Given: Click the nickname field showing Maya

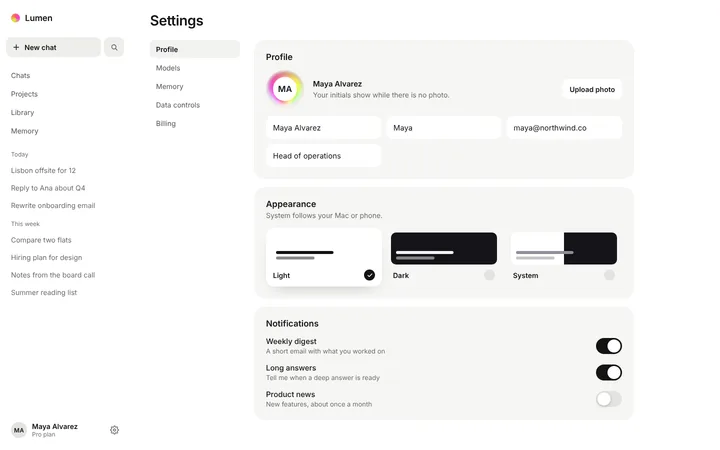Looking at the screenshot, I should click(x=444, y=128).
